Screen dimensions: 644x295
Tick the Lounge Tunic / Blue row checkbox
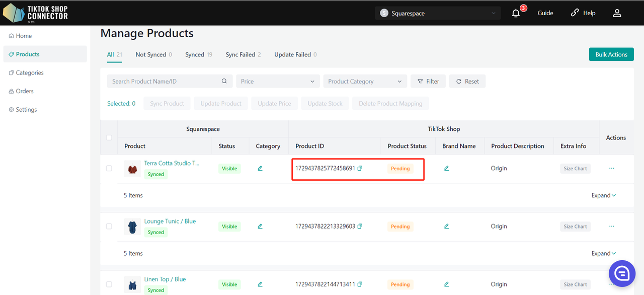point(109,227)
